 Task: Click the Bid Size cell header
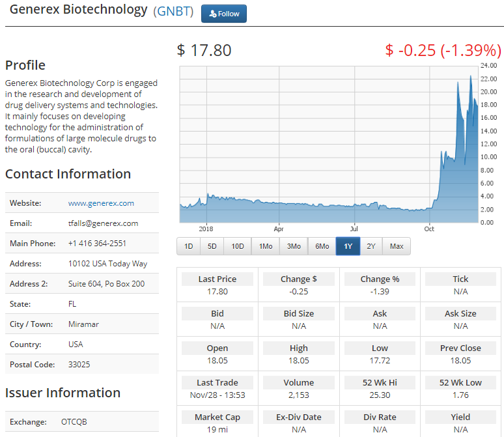[299, 313]
